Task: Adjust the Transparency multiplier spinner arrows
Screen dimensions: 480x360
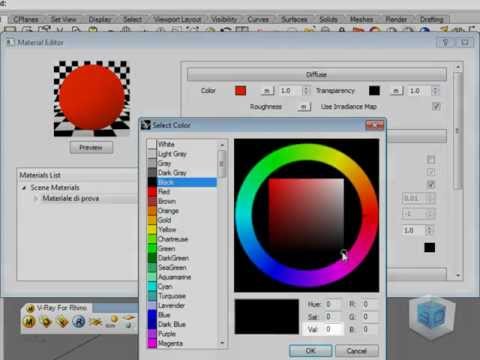Action: click(x=435, y=91)
